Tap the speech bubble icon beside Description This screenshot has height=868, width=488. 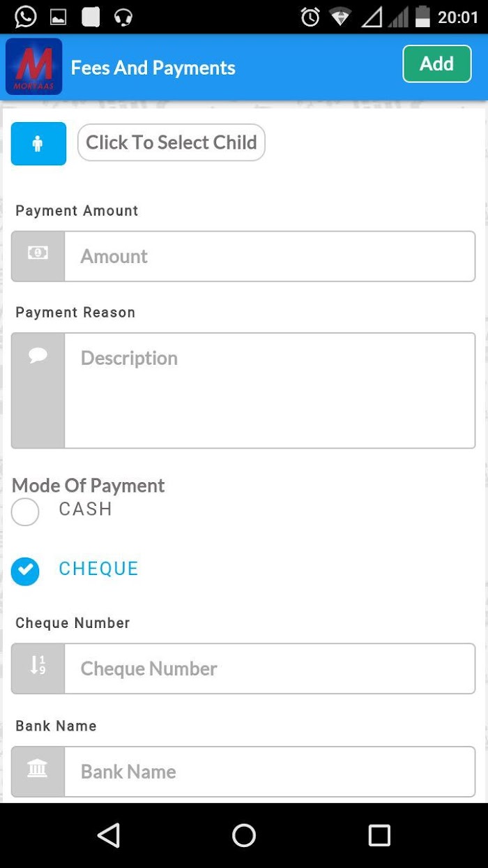coord(38,356)
